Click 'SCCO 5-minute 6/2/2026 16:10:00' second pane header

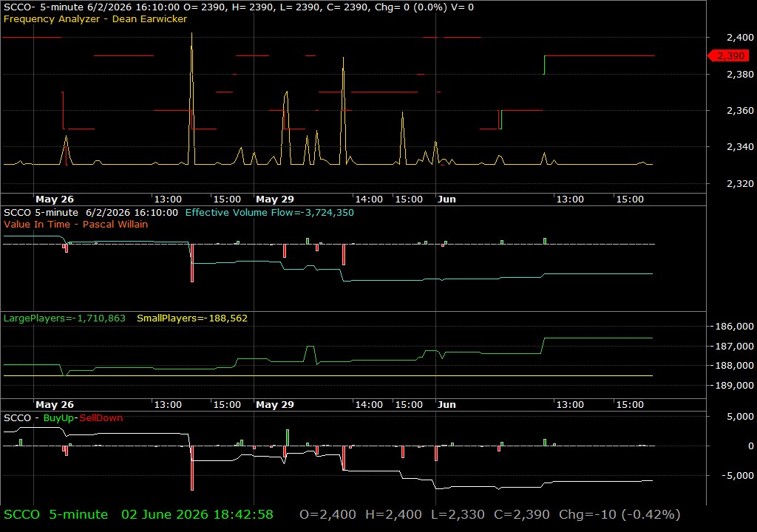click(x=91, y=213)
